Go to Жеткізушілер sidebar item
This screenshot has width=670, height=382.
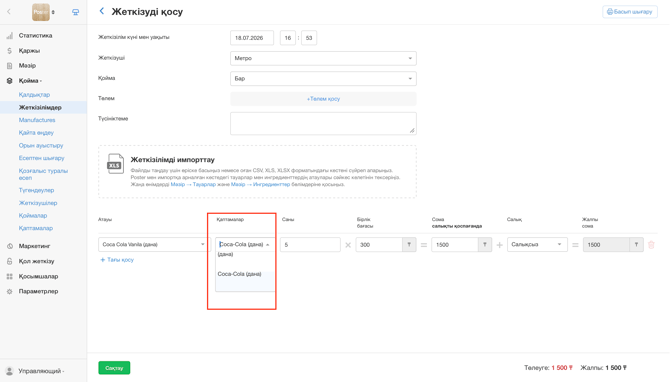[x=38, y=203]
